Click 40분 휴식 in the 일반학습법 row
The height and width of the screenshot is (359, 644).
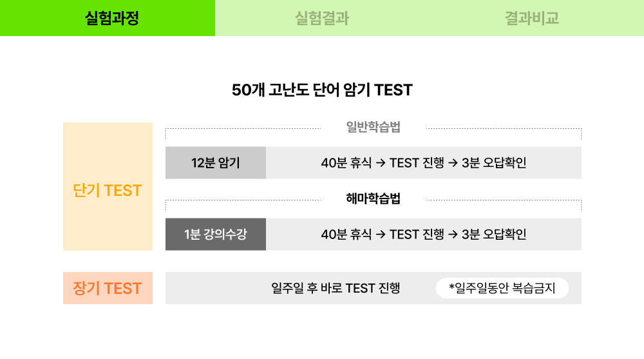point(346,163)
